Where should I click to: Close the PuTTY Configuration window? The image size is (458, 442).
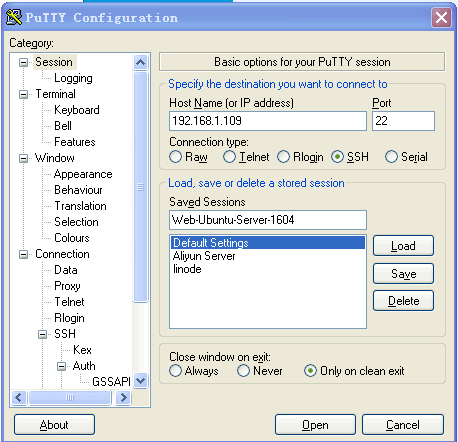(x=441, y=17)
